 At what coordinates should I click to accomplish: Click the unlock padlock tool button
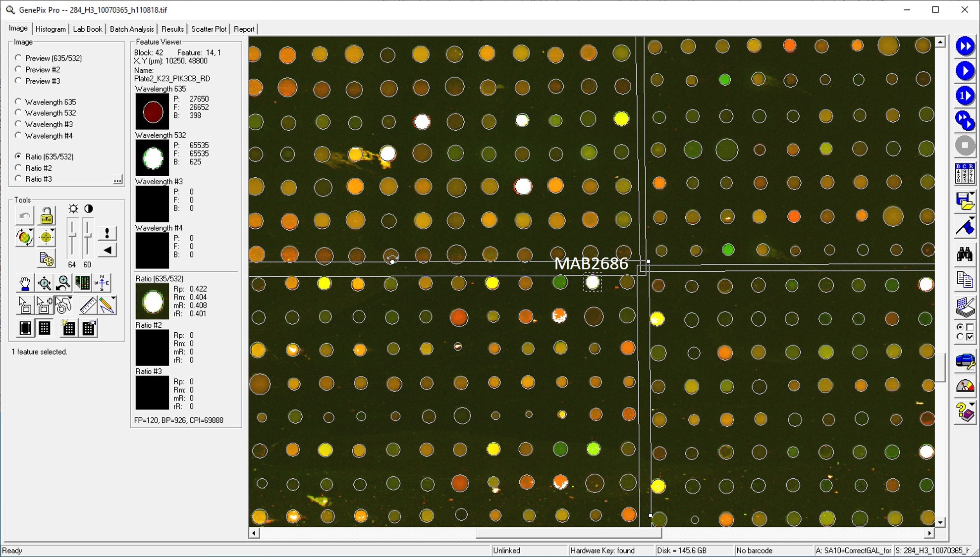point(47,216)
